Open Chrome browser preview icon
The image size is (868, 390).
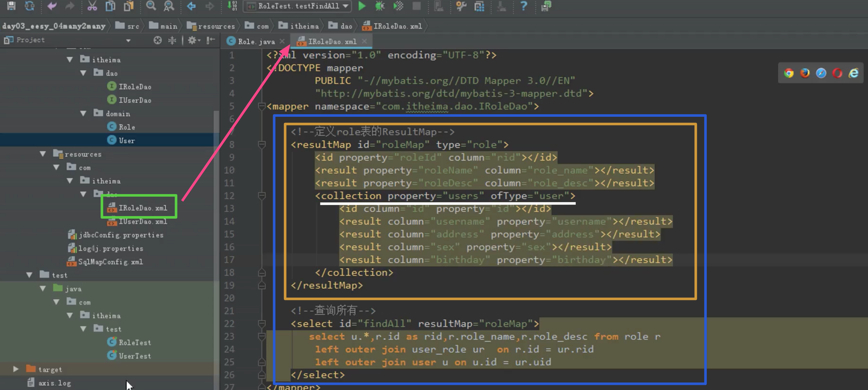click(788, 73)
